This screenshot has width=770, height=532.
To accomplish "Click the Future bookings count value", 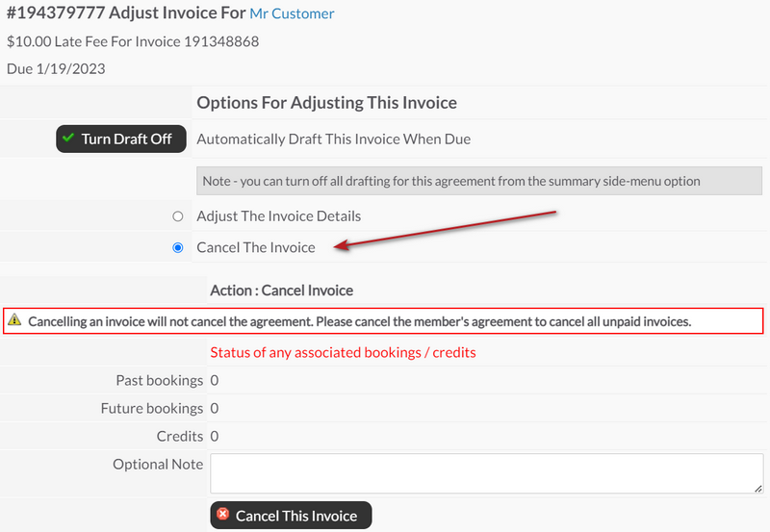I will point(215,408).
